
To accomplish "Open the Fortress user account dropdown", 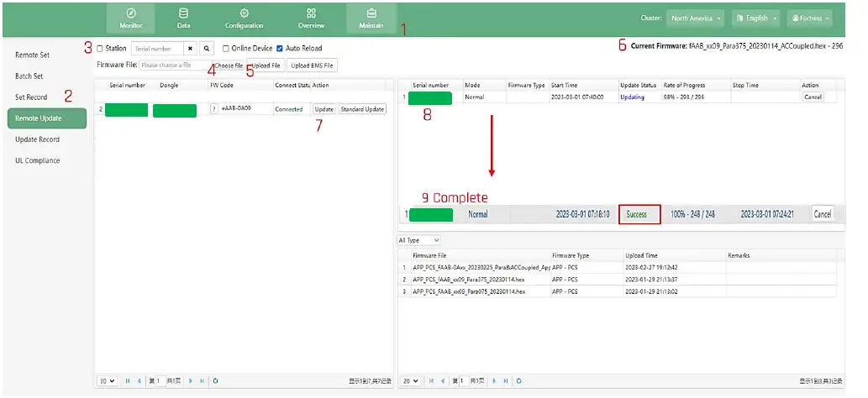I will (810, 18).
